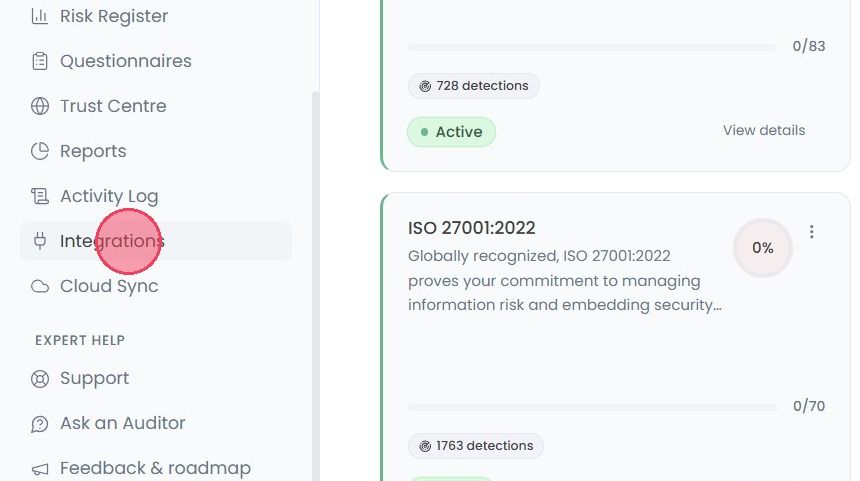Click the Trust Centre globe icon

pos(39,106)
